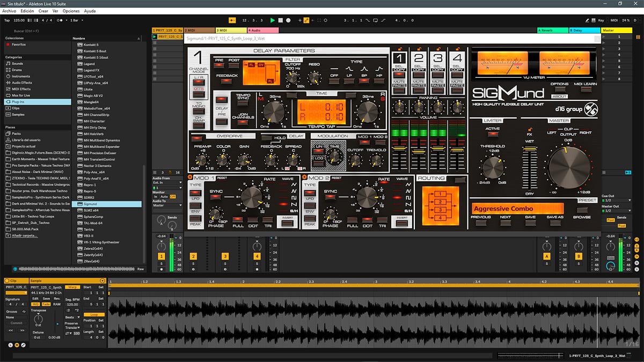Toggle track 1 activator button
The width and height of the screenshot is (644, 362).
point(162,257)
